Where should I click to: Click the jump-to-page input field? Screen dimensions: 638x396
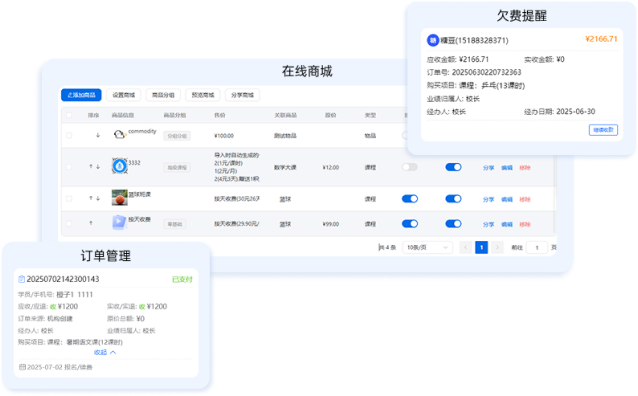pyautogui.click(x=537, y=247)
